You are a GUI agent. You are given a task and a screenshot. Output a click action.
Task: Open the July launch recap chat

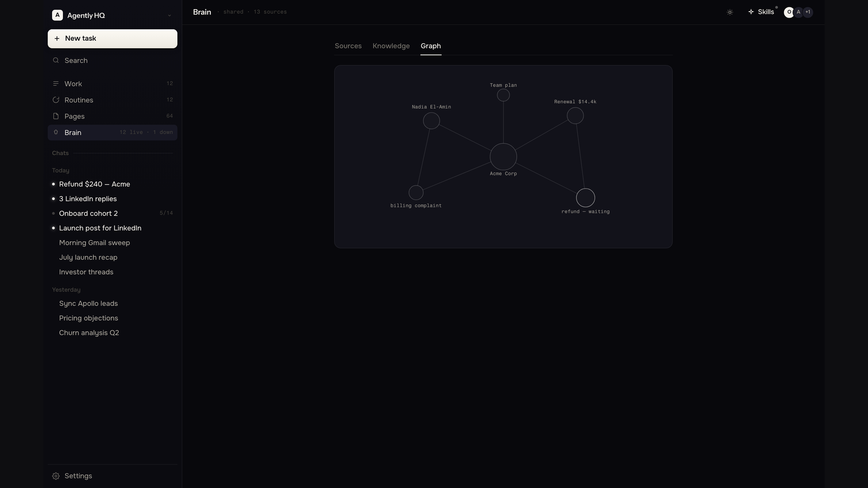[x=113, y=258]
